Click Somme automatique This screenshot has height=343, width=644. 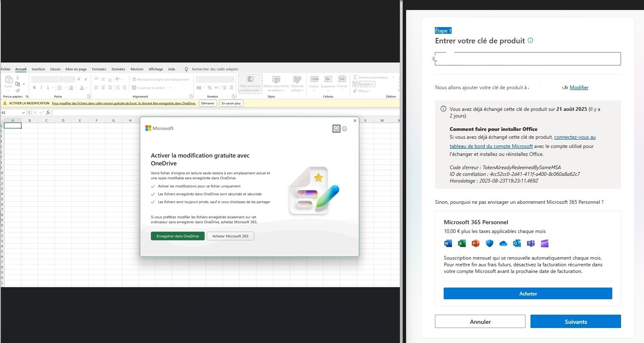(371, 78)
